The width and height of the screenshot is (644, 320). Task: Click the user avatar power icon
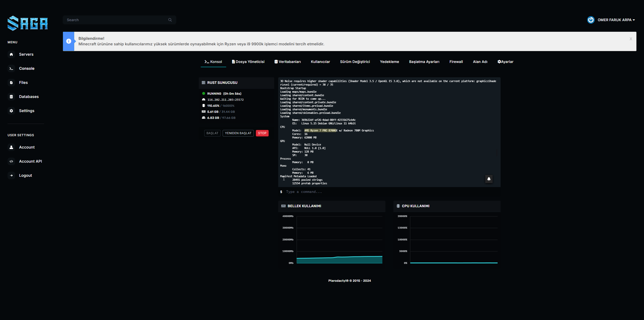591,20
